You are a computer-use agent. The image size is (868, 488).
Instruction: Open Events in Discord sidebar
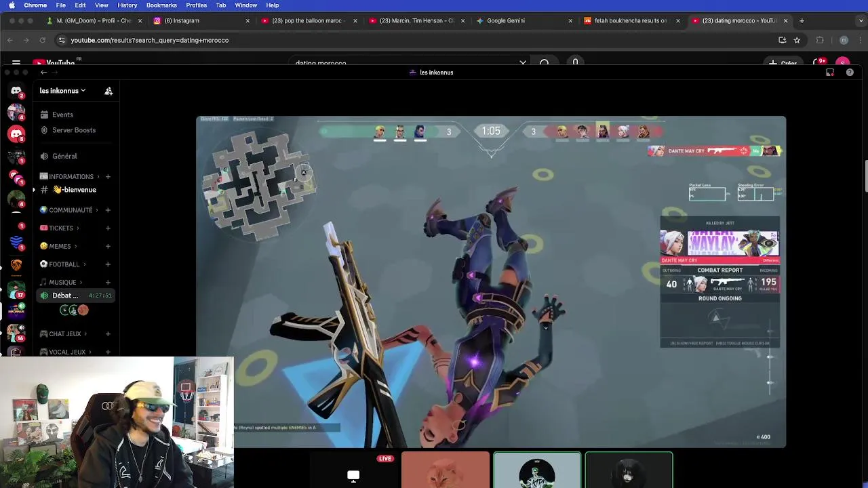pos(62,115)
